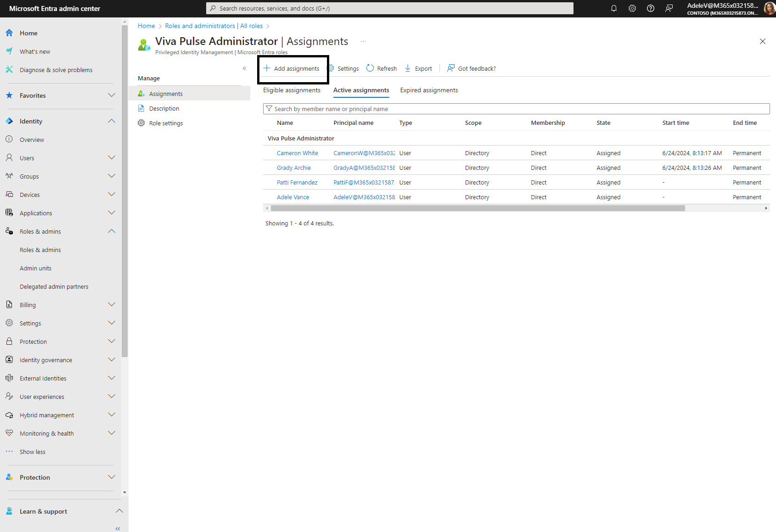Click the feedback person icon in the header

(669, 8)
